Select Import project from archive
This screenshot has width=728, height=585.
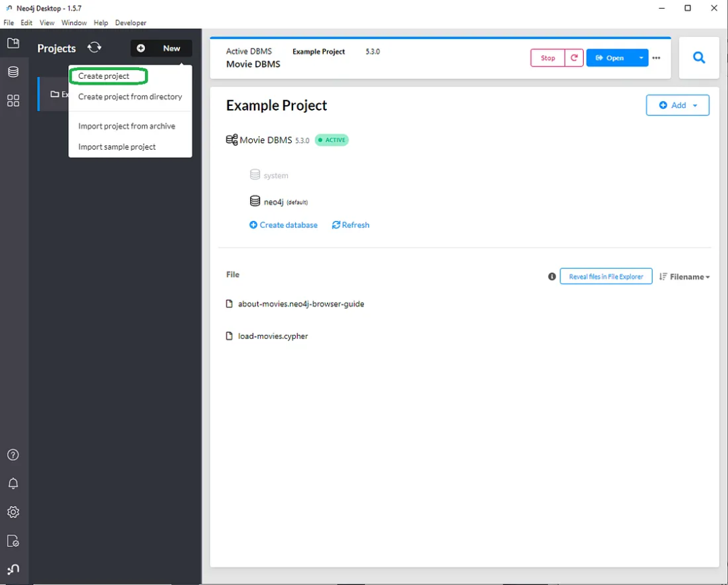coord(127,126)
